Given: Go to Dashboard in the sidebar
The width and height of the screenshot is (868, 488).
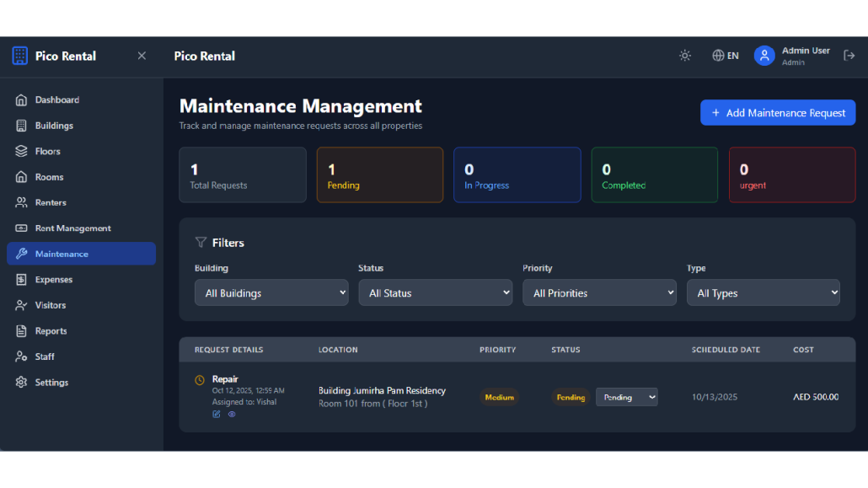Looking at the screenshot, I should click(56, 99).
